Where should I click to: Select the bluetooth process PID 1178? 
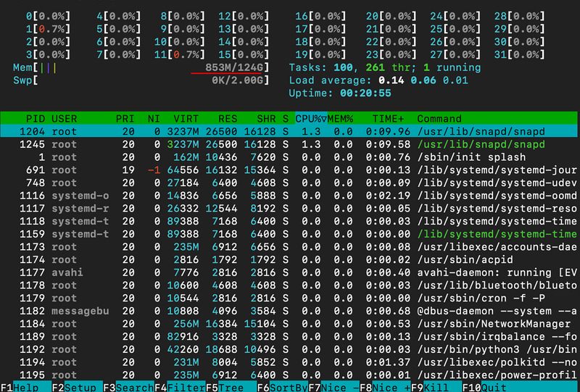pos(289,285)
